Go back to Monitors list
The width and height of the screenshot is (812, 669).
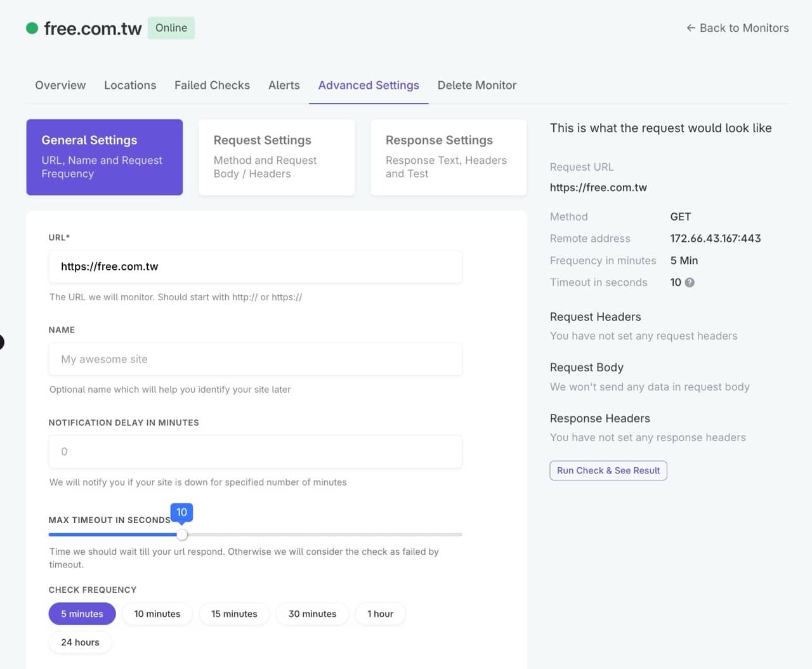(x=737, y=28)
